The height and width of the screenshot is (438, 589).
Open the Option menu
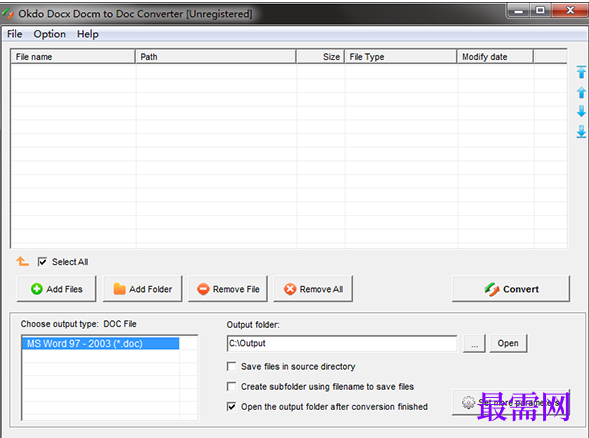click(x=50, y=34)
